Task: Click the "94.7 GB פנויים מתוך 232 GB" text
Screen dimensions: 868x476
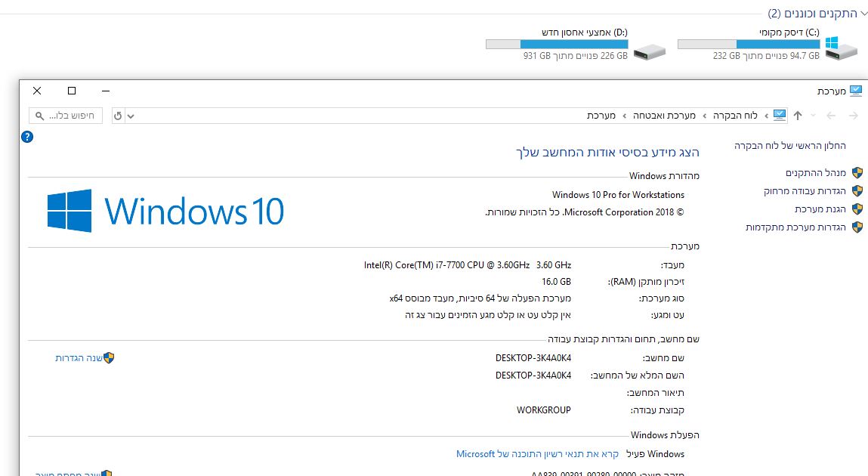Action: coord(766,56)
